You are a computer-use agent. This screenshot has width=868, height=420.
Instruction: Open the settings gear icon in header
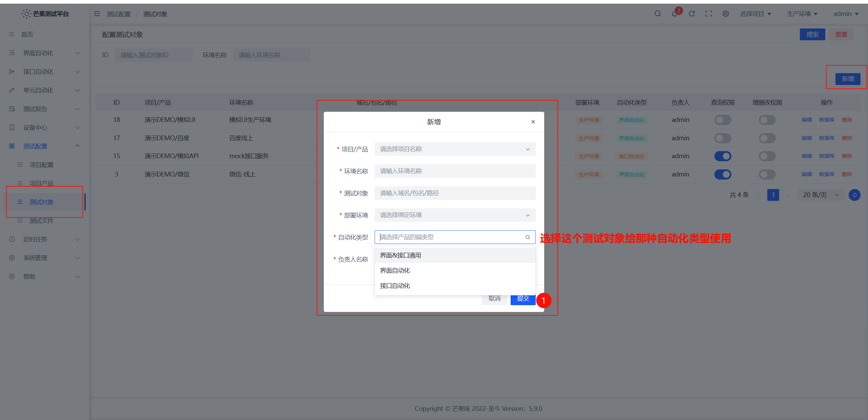coord(726,14)
